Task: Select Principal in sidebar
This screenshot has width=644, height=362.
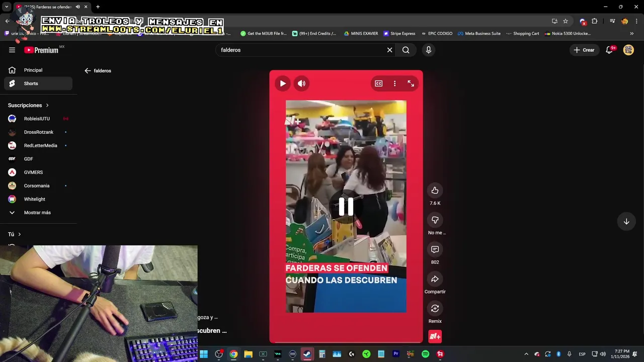Action: 38,70
